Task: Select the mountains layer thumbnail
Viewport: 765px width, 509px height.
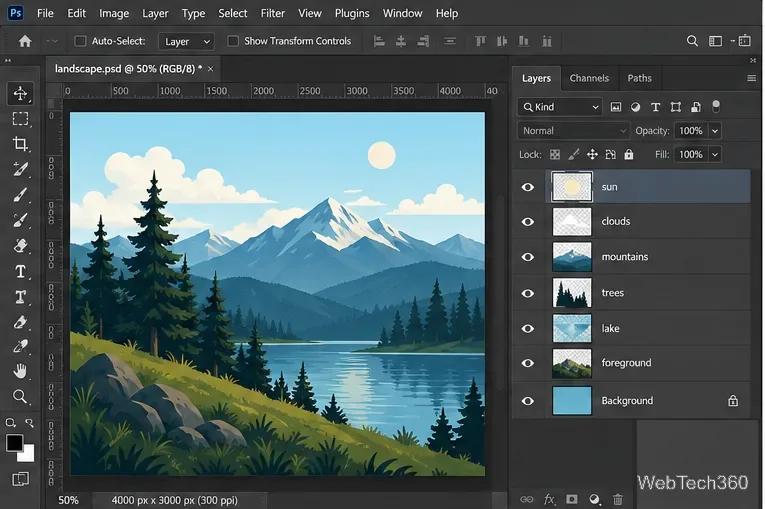Action: pos(572,257)
